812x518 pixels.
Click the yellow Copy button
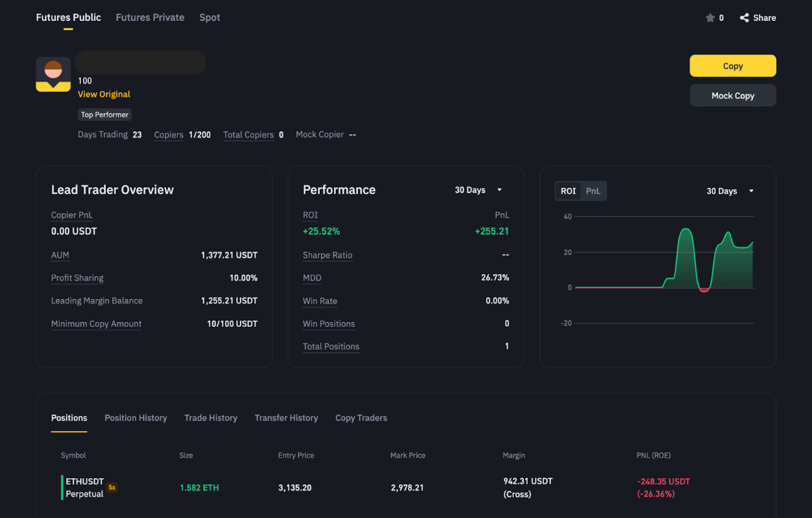(x=733, y=66)
